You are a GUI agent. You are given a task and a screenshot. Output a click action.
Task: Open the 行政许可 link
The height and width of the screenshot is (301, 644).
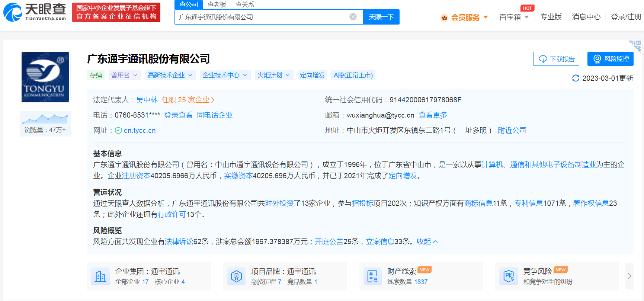[x=172, y=214]
